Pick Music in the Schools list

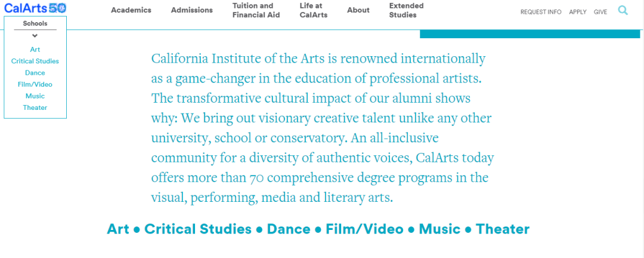click(35, 96)
